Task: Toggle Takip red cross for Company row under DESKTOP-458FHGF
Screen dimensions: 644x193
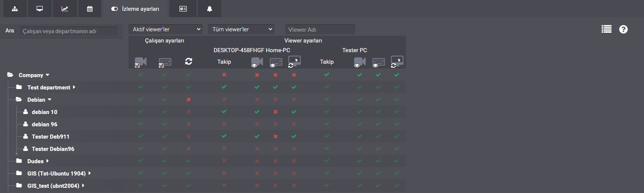Action: tap(224, 75)
